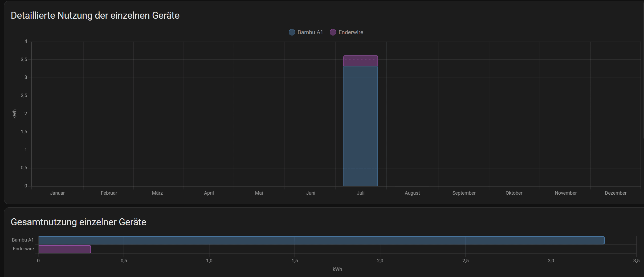The height and width of the screenshot is (277, 644).
Task: Click the '3,0' tick on horizontal kWh axis
Action: pyautogui.click(x=551, y=261)
